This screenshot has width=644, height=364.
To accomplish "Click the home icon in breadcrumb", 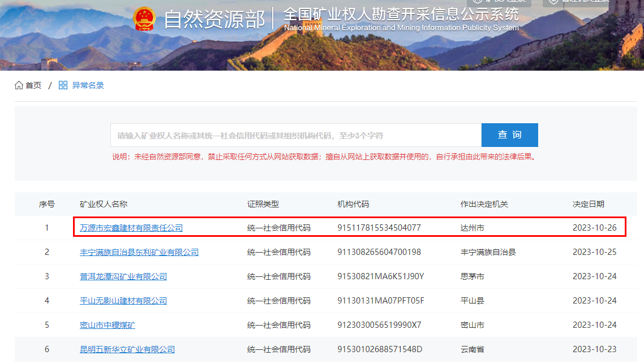I will 19,85.
